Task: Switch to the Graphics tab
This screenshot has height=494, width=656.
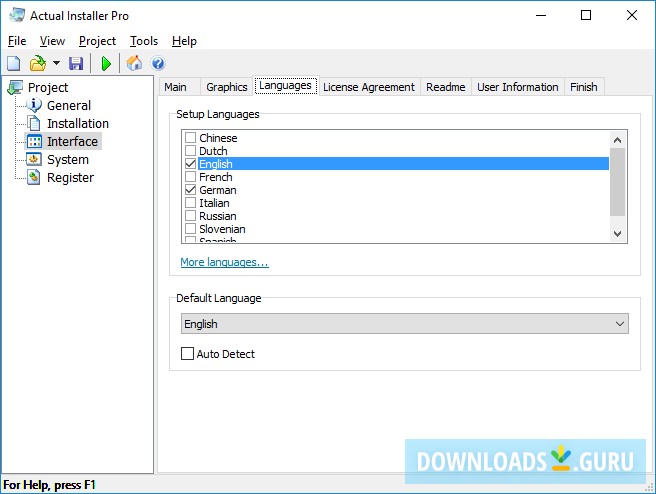Action: click(x=226, y=87)
